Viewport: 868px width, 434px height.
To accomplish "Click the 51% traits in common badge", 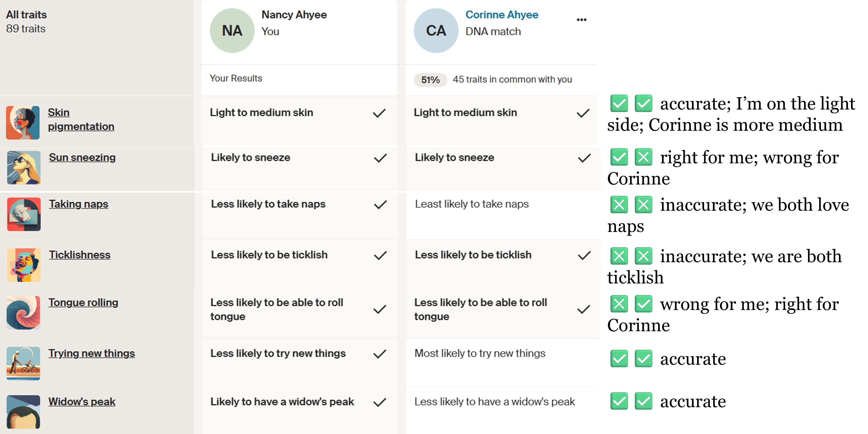I will (x=430, y=80).
